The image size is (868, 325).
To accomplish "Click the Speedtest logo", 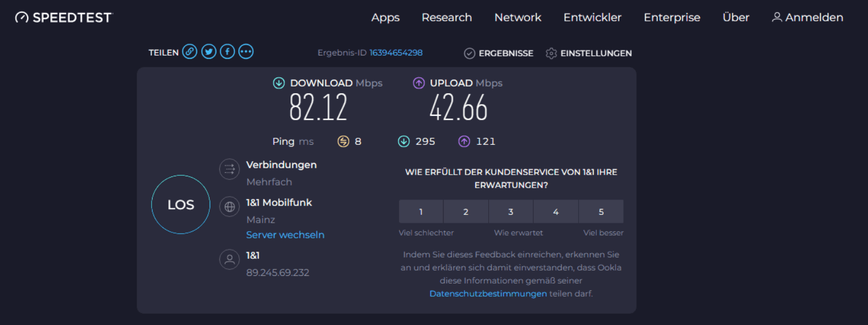I will pyautogui.click(x=64, y=18).
